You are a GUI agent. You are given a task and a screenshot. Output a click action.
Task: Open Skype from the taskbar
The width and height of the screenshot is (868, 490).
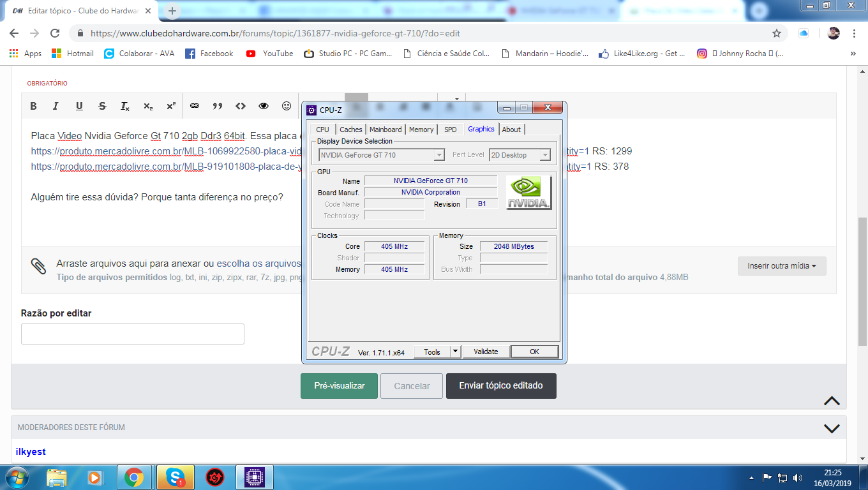click(x=174, y=477)
